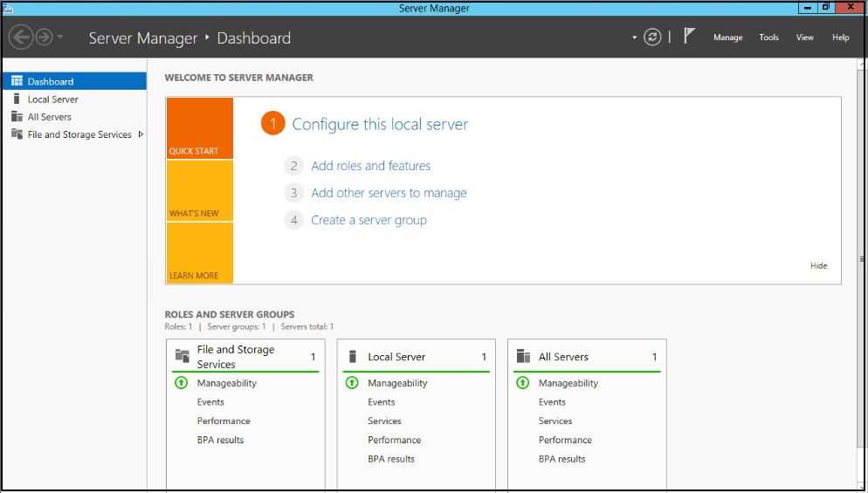Open the View menu
Viewport: 868px width, 493px height.
(x=805, y=38)
